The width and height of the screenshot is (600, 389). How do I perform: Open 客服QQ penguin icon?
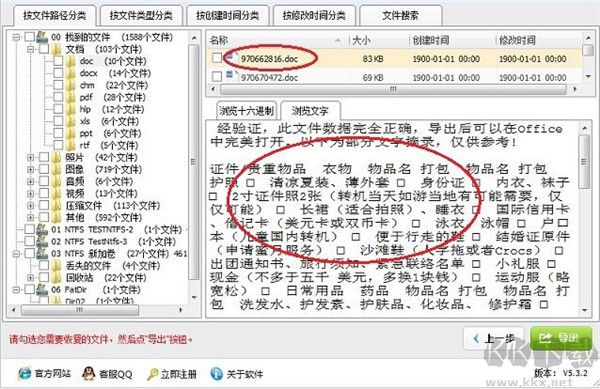(x=88, y=373)
